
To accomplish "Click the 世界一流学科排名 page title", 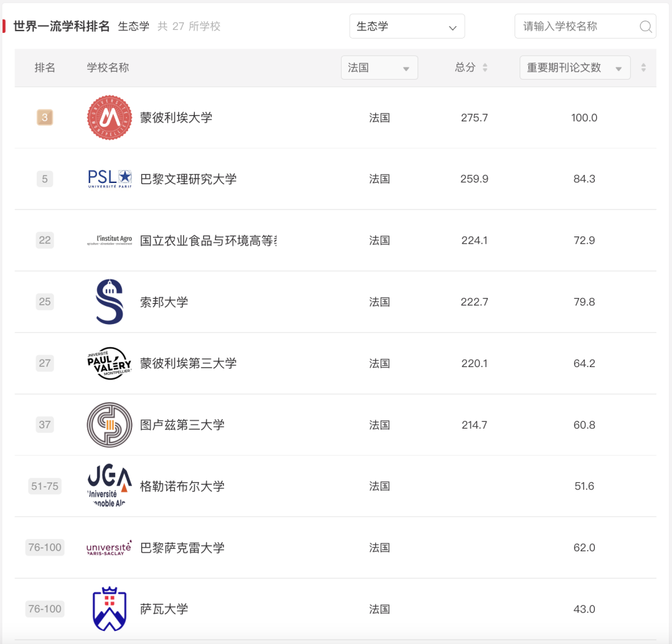I will click(61, 26).
